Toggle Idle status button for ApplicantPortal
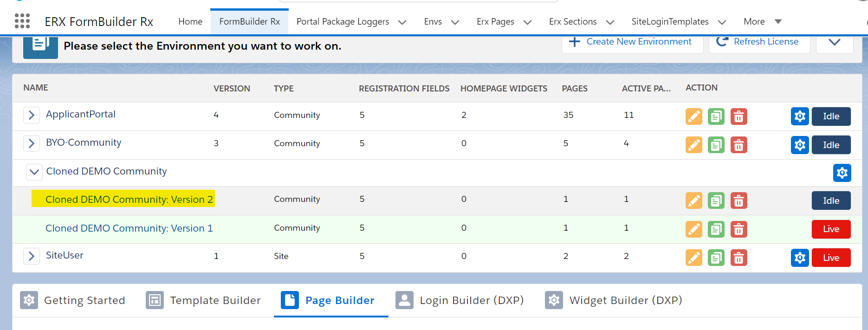The height and width of the screenshot is (330, 868). point(831,116)
